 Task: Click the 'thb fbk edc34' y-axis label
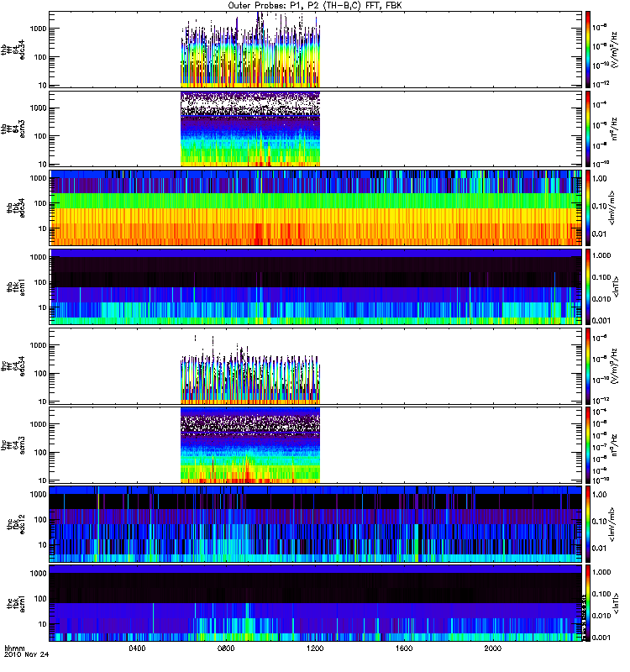point(16,207)
